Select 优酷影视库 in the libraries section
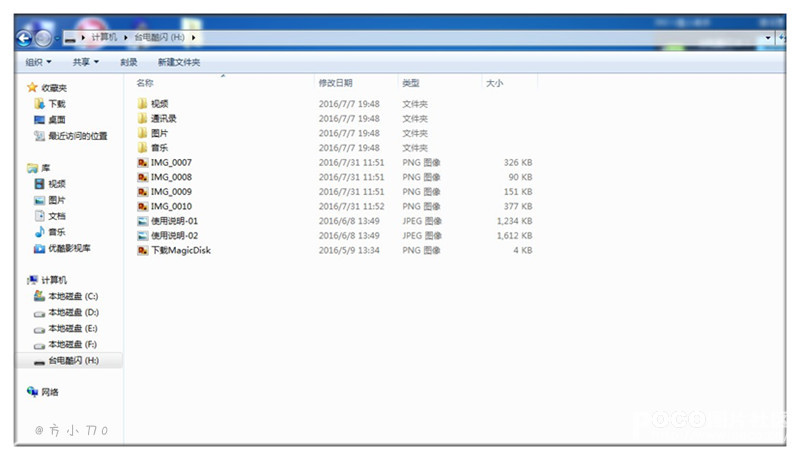The image size is (800, 460). pos(69,248)
